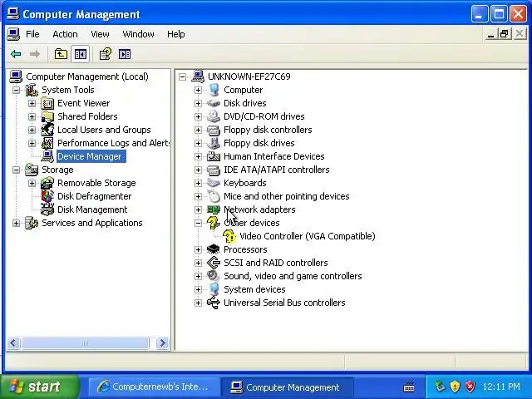Expand Human Interface Devices node
The width and height of the screenshot is (532, 399).
tap(198, 156)
